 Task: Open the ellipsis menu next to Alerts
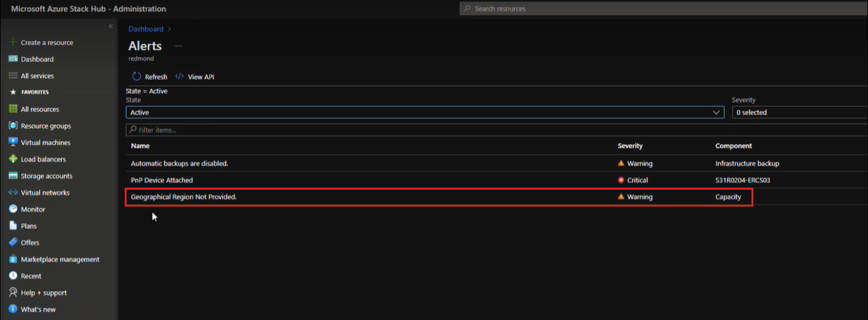click(178, 46)
